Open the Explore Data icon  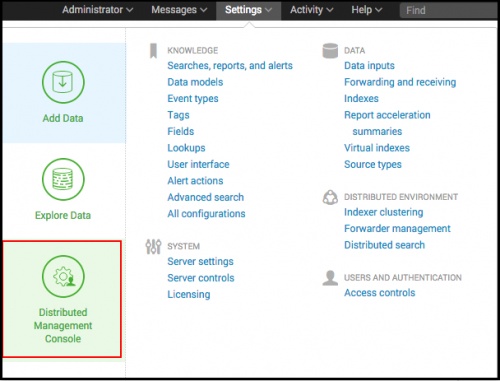pos(63,179)
